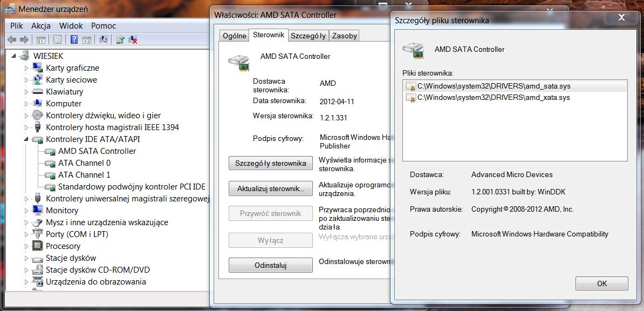Viewport: 644px width, 311px height.
Task: Click the Odinstaluj button
Action: (x=271, y=265)
